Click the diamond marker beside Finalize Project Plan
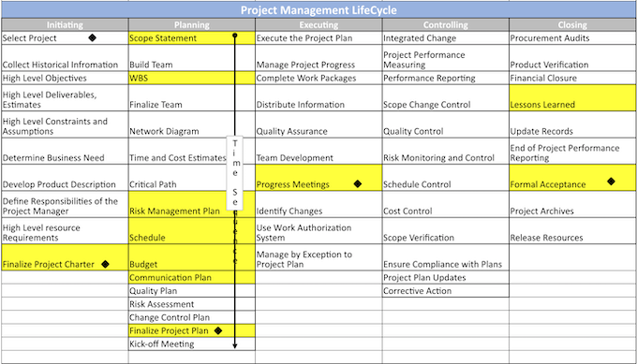 (218, 330)
